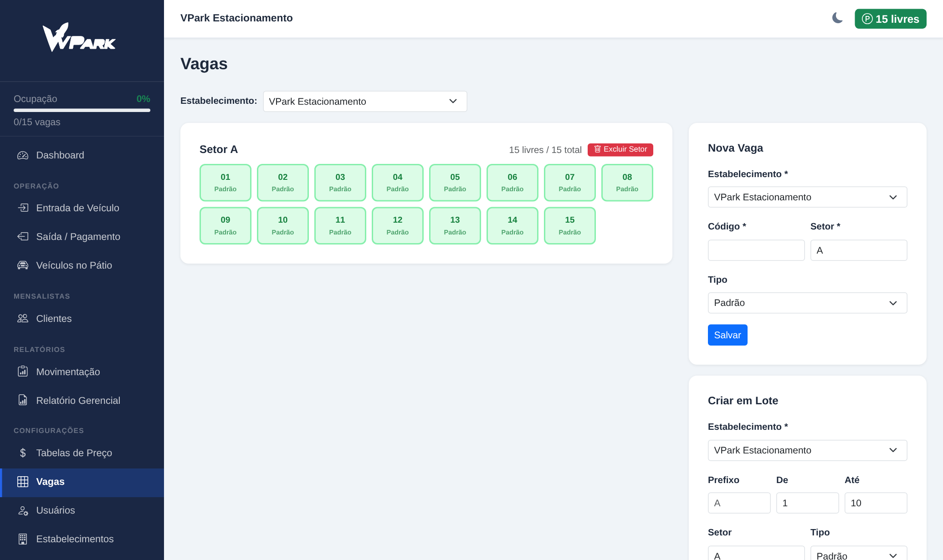Image resolution: width=943 pixels, height=560 pixels.
Task: Open the Clientes section
Action: click(x=82, y=319)
